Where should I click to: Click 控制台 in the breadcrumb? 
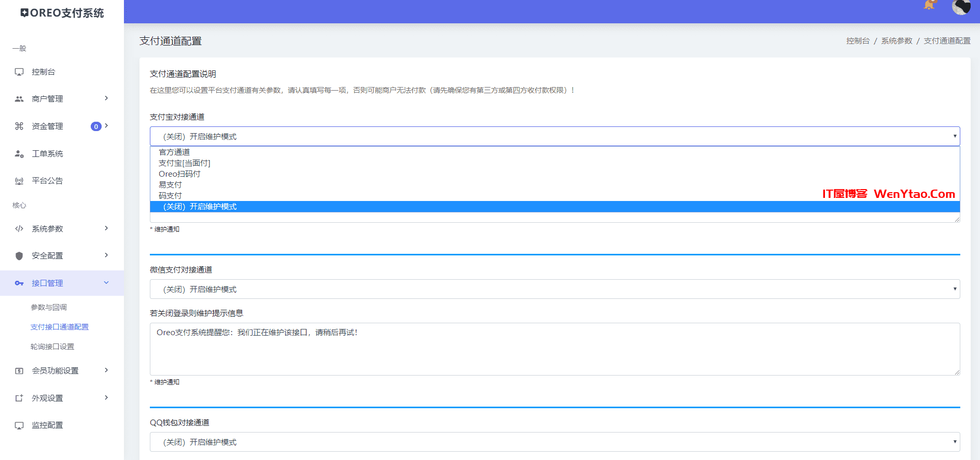858,40
